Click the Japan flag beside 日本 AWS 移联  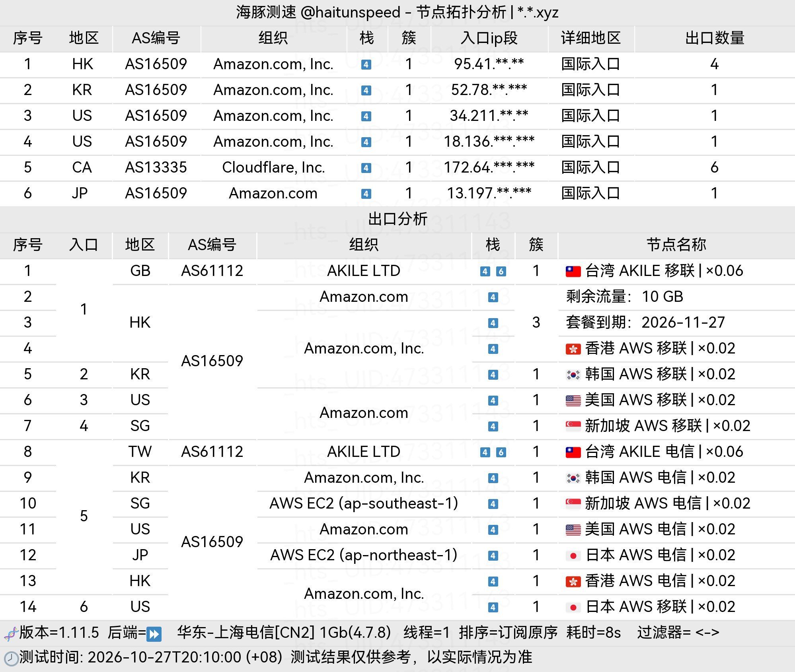(573, 607)
